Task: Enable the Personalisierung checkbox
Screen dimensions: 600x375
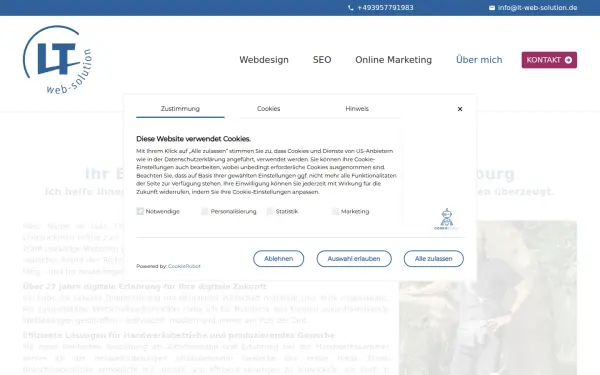Action: pyautogui.click(x=205, y=211)
